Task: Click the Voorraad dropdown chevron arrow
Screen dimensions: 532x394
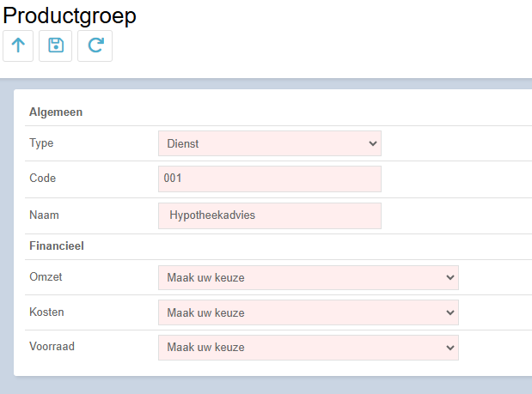Action: tap(449, 348)
